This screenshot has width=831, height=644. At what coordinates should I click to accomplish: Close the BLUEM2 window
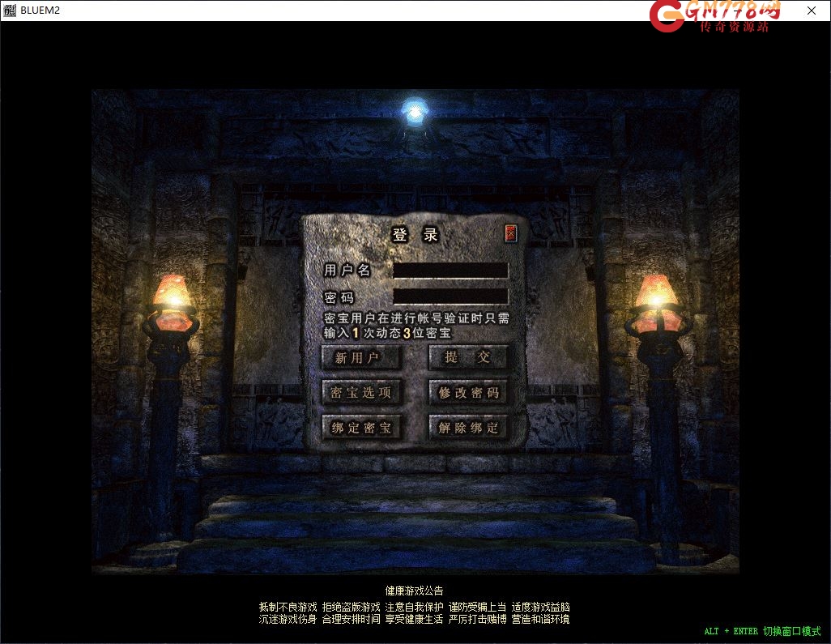pyautogui.click(x=812, y=11)
